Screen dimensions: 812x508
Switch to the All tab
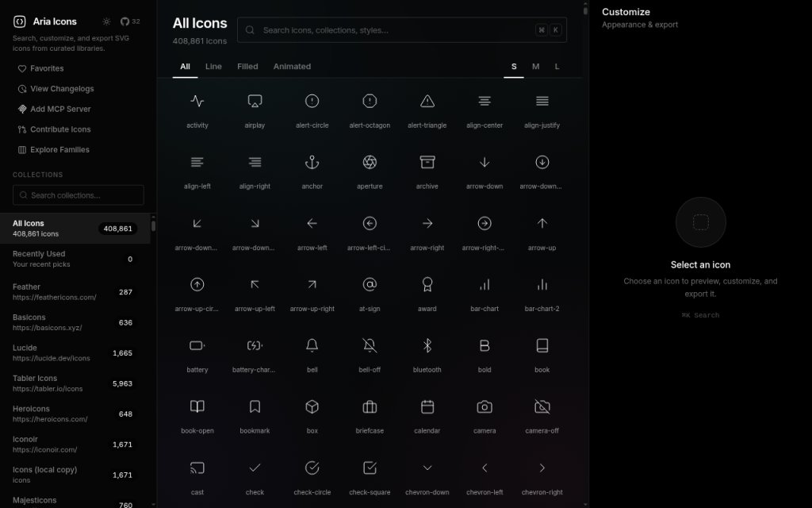pyautogui.click(x=185, y=67)
